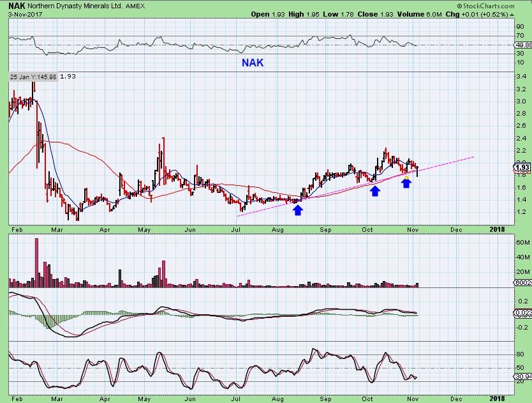Click the blue arrow under the August trendline touch

298,209
